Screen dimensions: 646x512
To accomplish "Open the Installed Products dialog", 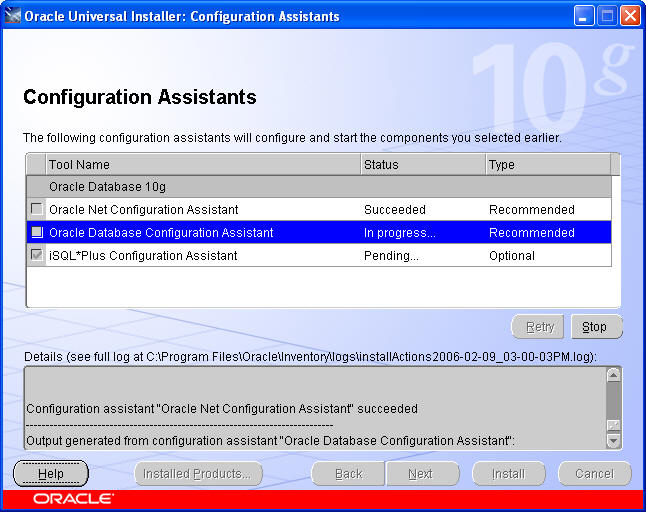I will click(198, 474).
